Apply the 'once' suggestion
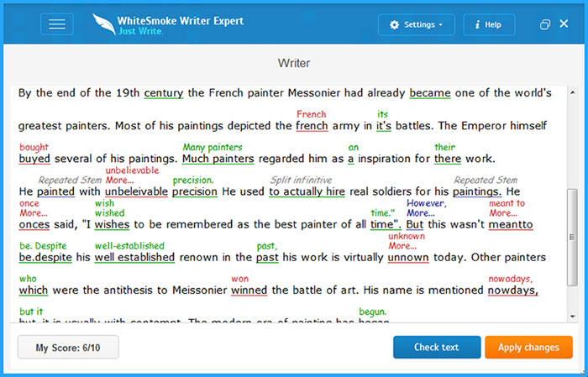This screenshot has width=588, height=377. pyautogui.click(x=29, y=203)
